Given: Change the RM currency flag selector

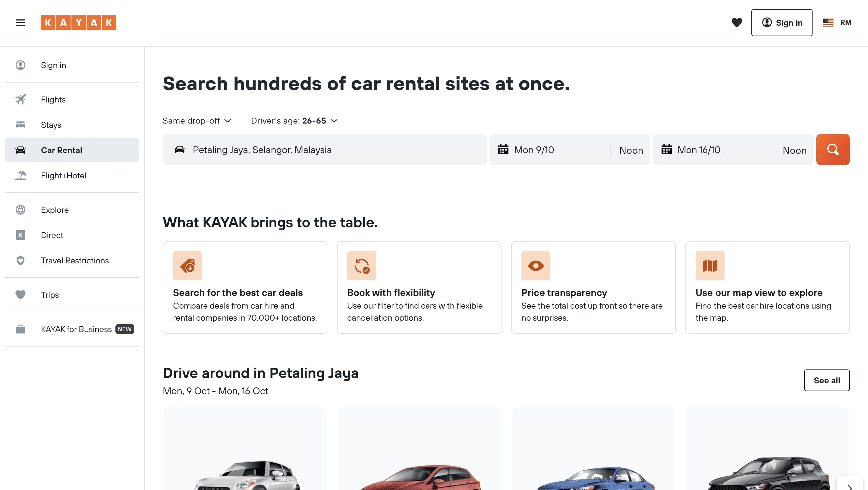Looking at the screenshot, I should click(x=837, y=22).
